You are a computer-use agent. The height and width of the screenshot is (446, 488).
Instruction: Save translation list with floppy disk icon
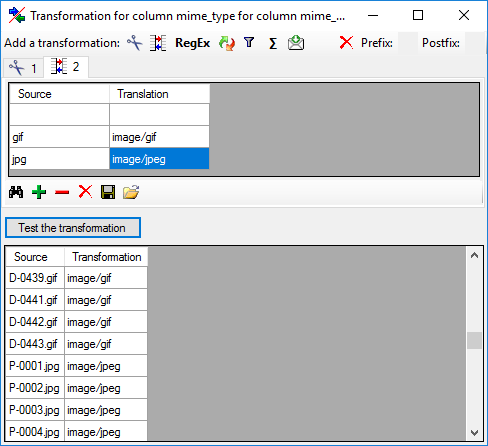pyautogui.click(x=108, y=192)
